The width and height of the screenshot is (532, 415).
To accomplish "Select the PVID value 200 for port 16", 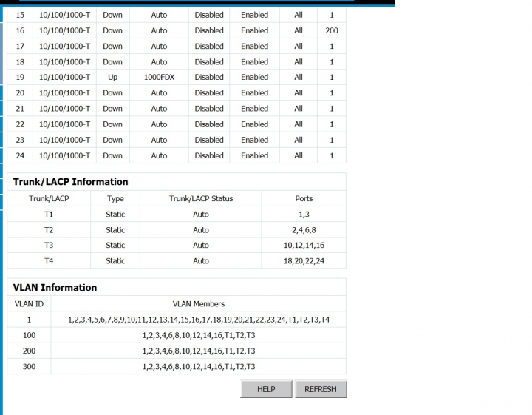I will point(332,30).
